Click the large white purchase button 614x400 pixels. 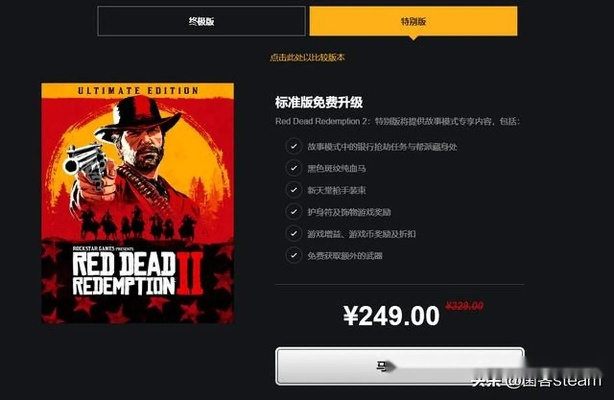400,366
